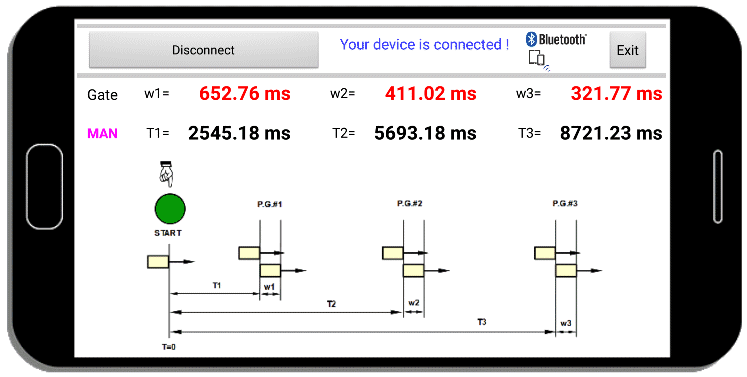Click the P.G.#1 gate label in diagram
Viewport: 747px width, 377px height.
(x=270, y=204)
